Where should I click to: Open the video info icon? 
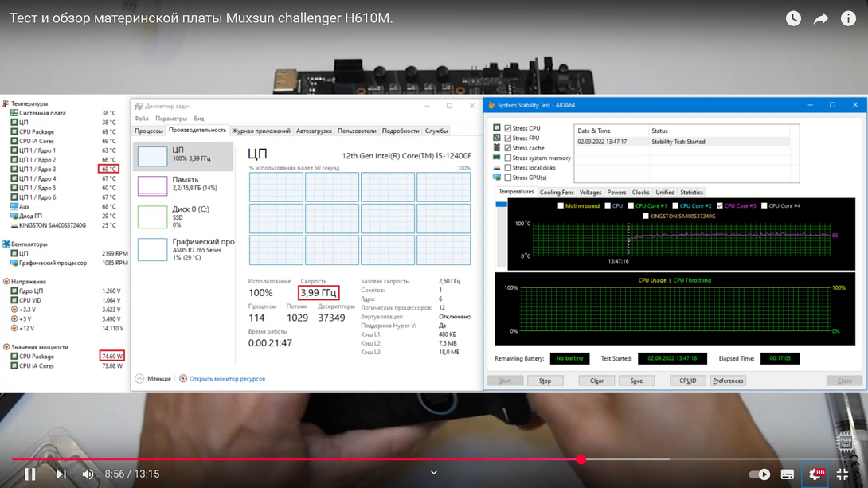(x=848, y=18)
